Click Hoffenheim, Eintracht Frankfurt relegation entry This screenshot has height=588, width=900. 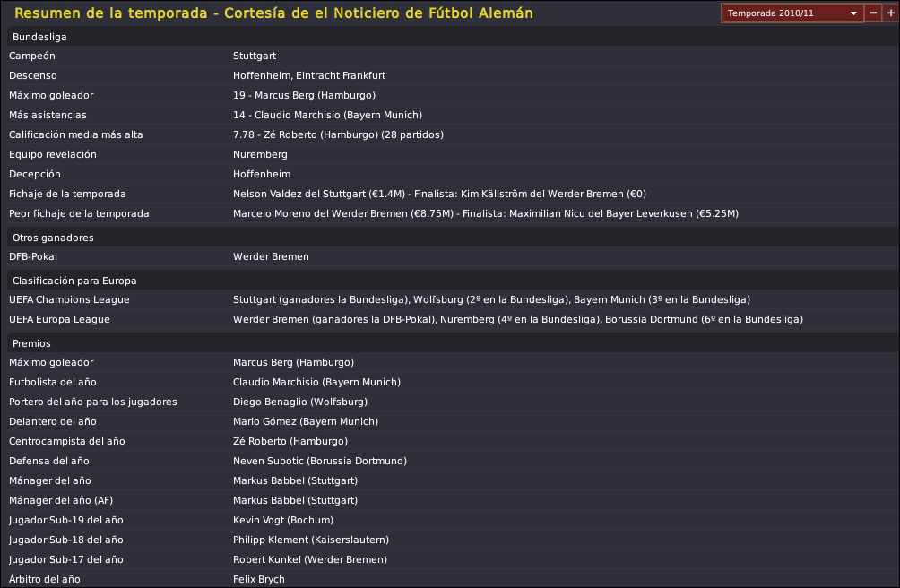pyautogui.click(x=308, y=75)
